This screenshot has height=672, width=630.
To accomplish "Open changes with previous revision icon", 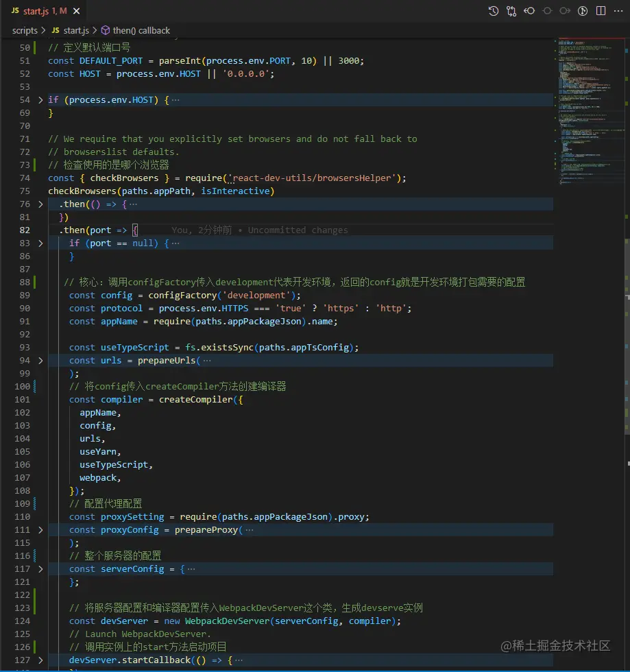I will point(529,11).
